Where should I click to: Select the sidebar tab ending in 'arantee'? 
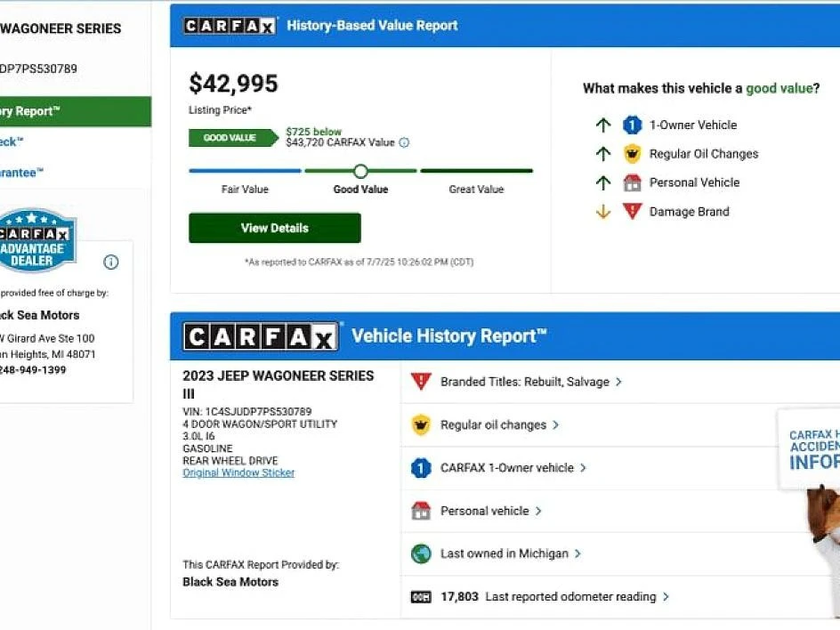tap(21, 173)
